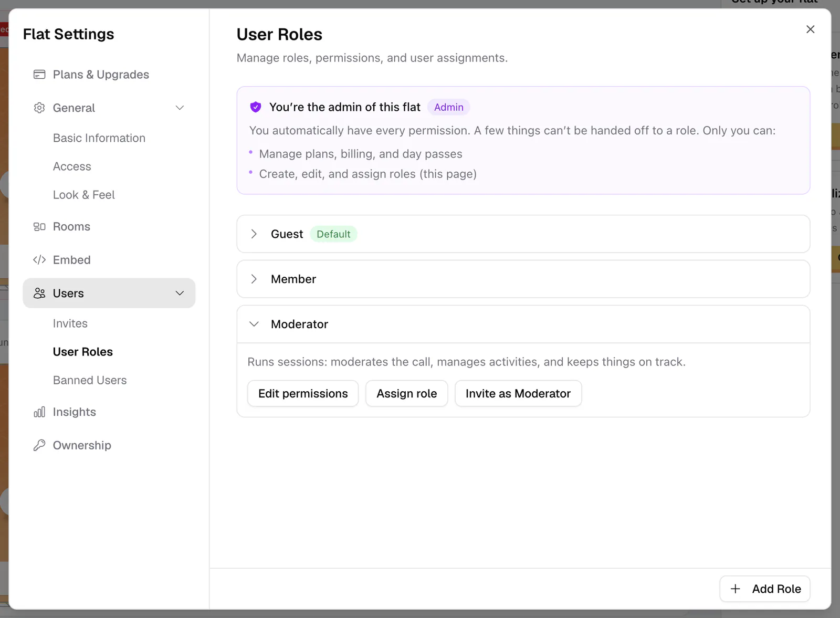
Task: Open the Banned Users page
Action: tap(90, 380)
